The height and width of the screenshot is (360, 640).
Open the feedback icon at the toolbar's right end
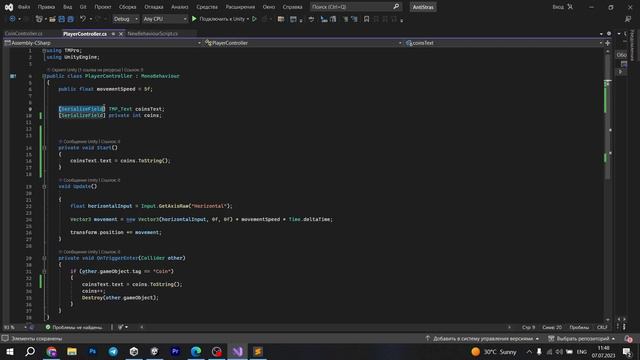pos(628,19)
